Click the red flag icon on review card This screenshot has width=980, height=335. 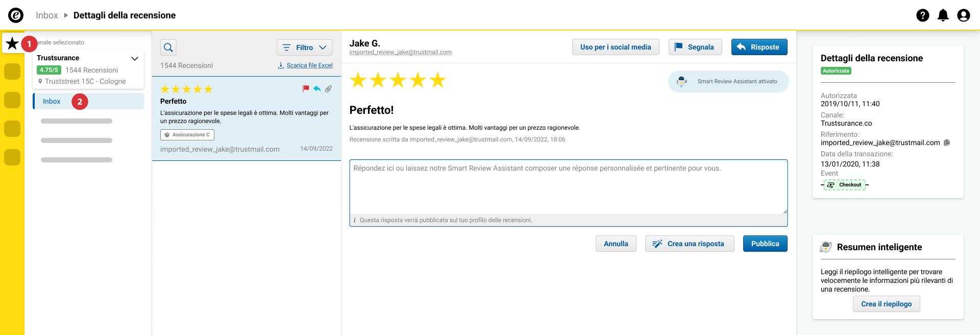point(306,89)
